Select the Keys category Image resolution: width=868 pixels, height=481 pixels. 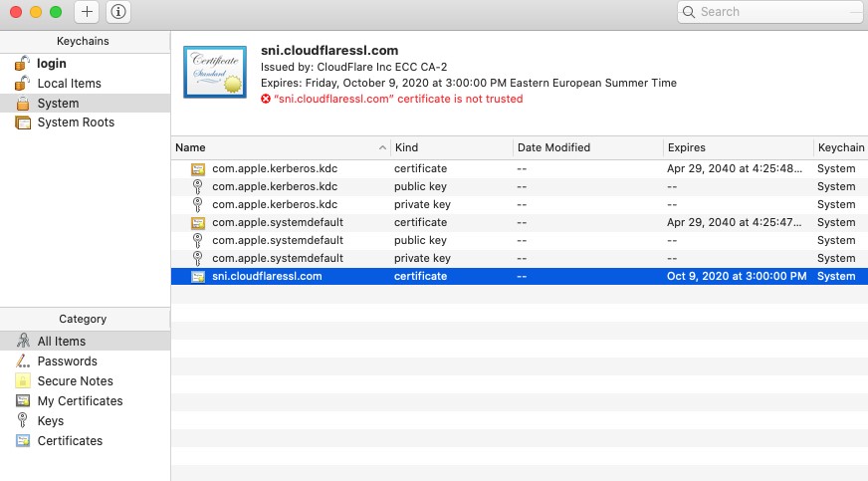[x=50, y=421]
